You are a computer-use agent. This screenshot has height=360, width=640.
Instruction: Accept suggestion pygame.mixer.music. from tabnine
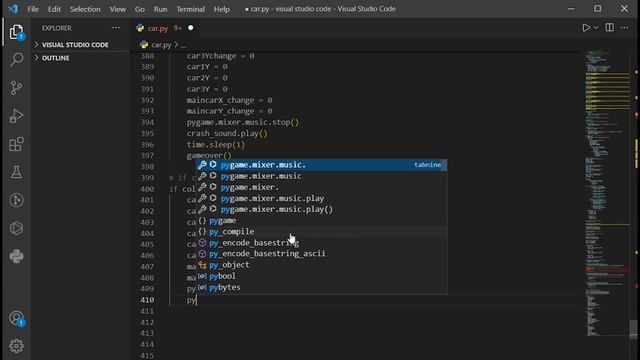pos(322,165)
